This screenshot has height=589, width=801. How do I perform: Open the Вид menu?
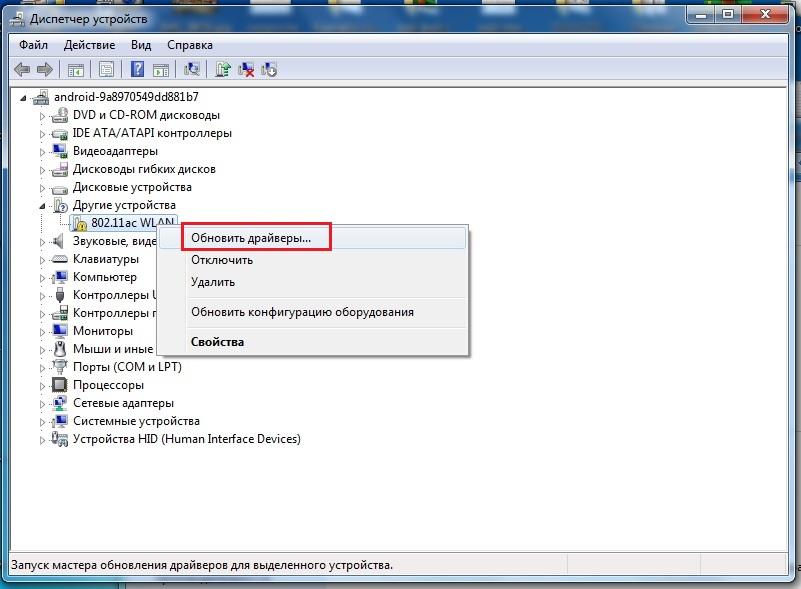(141, 45)
